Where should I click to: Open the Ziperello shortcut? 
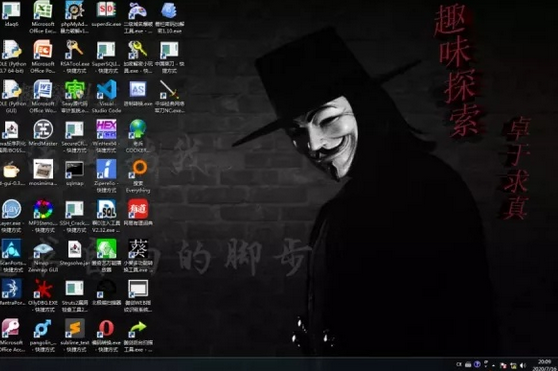(x=106, y=176)
